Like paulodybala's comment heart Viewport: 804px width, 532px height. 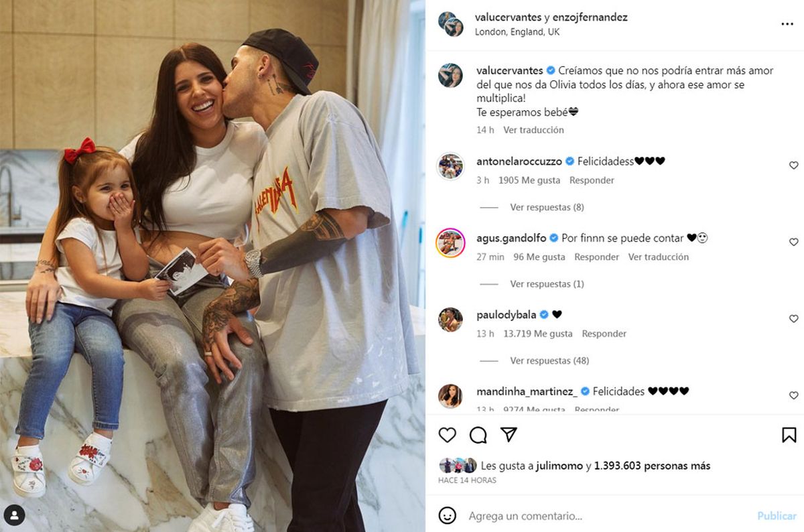coord(794,319)
